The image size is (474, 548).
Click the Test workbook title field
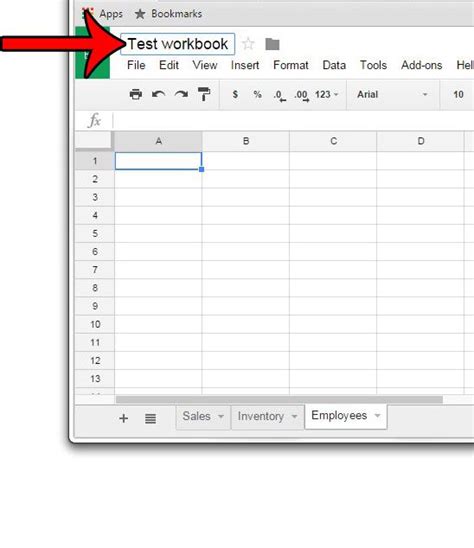coord(178,44)
